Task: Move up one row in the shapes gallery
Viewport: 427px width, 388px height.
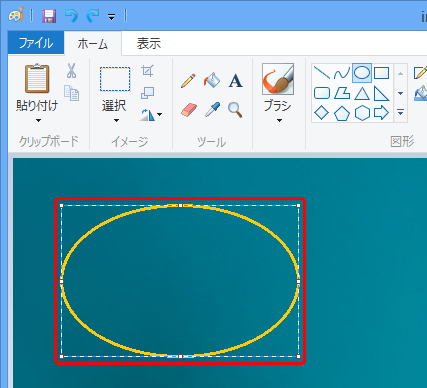Action: tap(401, 73)
